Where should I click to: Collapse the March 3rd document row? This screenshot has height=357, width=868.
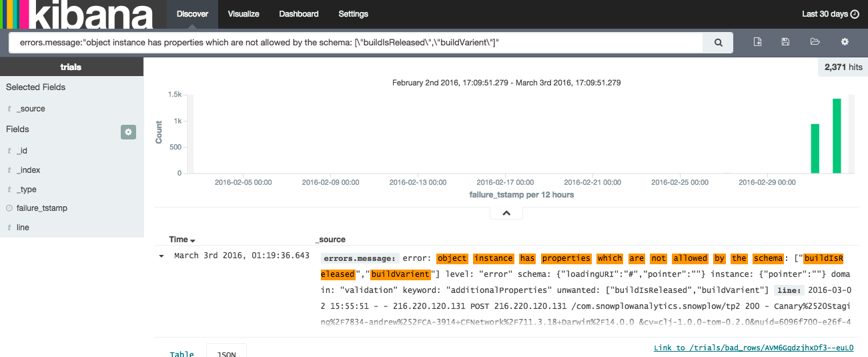coord(161,256)
